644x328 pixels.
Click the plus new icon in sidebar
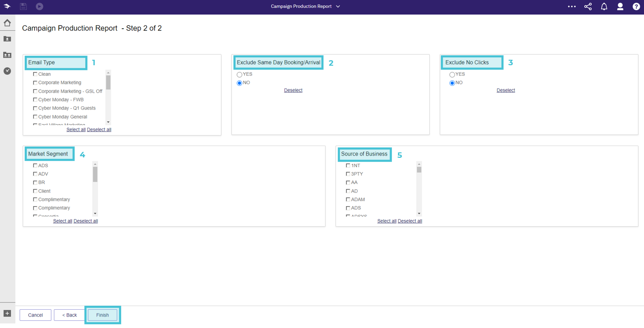click(x=7, y=313)
